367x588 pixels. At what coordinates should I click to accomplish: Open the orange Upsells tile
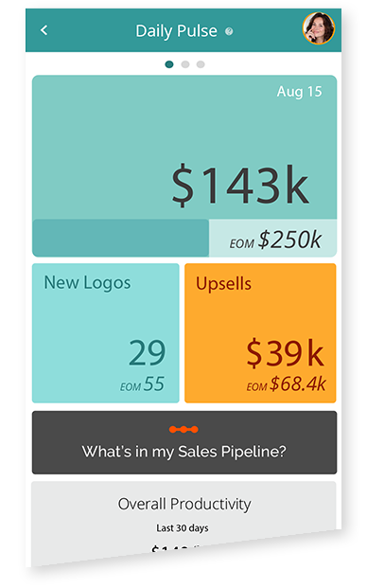pyautogui.click(x=260, y=333)
